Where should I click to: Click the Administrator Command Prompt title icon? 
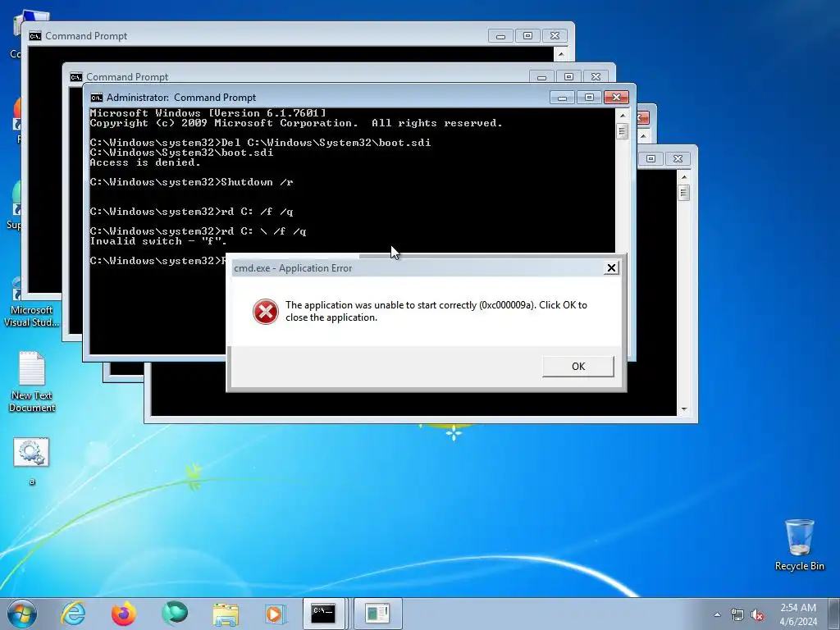pyautogui.click(x=97, y=98)
